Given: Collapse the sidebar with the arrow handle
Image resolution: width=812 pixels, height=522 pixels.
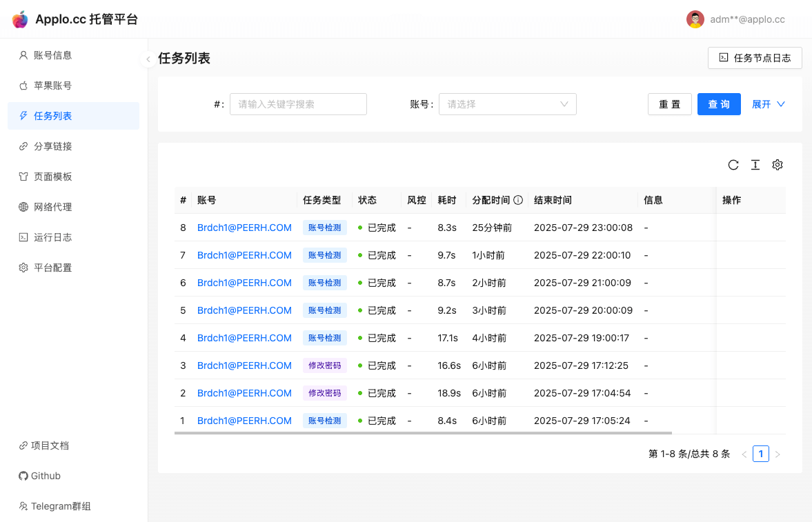Looking at the screenshot, I should coord(148,59).
